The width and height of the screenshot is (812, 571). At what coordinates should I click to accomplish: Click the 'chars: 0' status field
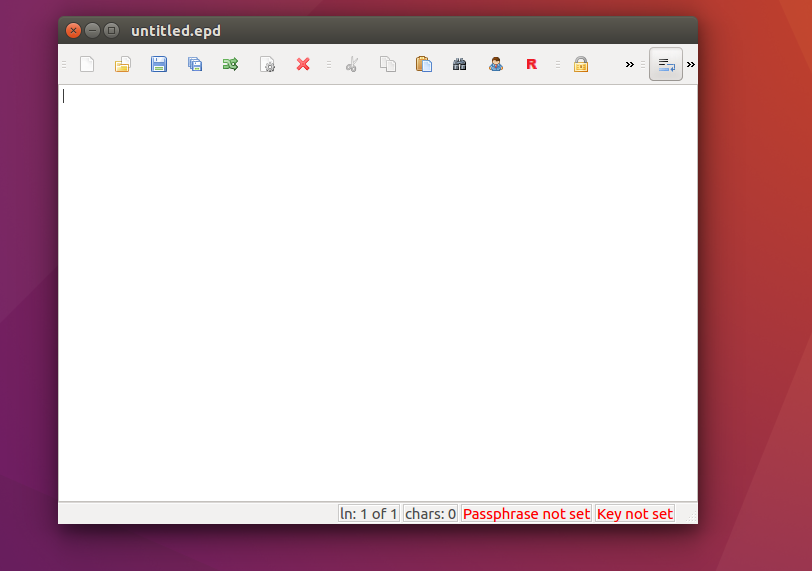click(x=430, y=514)
